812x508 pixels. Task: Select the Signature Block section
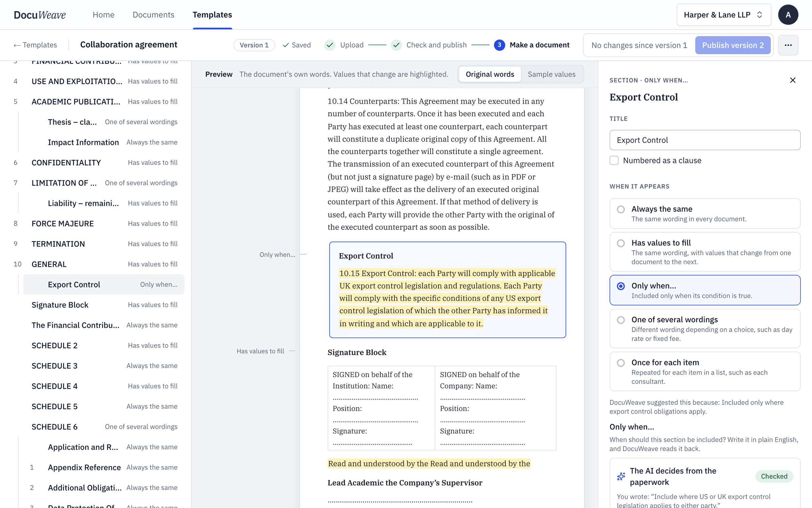point(96,305)
